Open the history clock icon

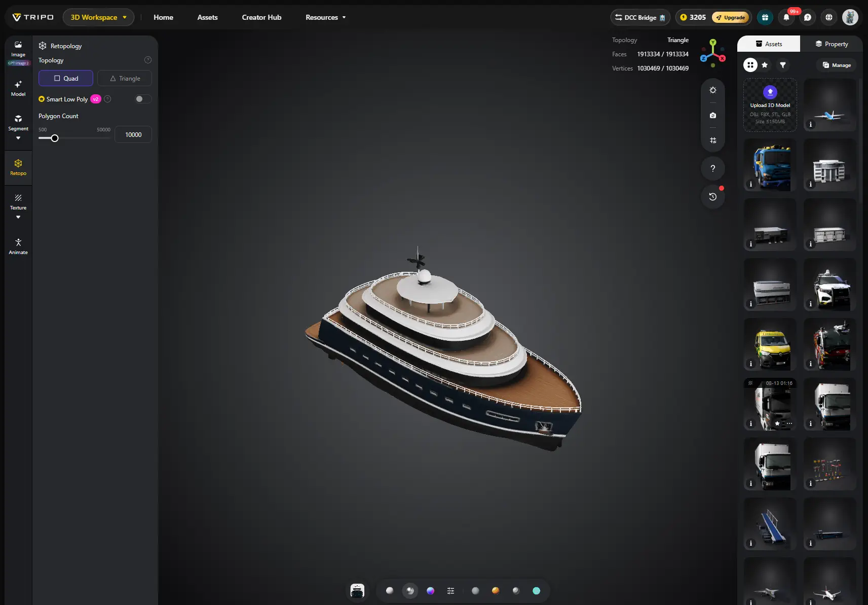pyautogui.click(x=713, y=197)
